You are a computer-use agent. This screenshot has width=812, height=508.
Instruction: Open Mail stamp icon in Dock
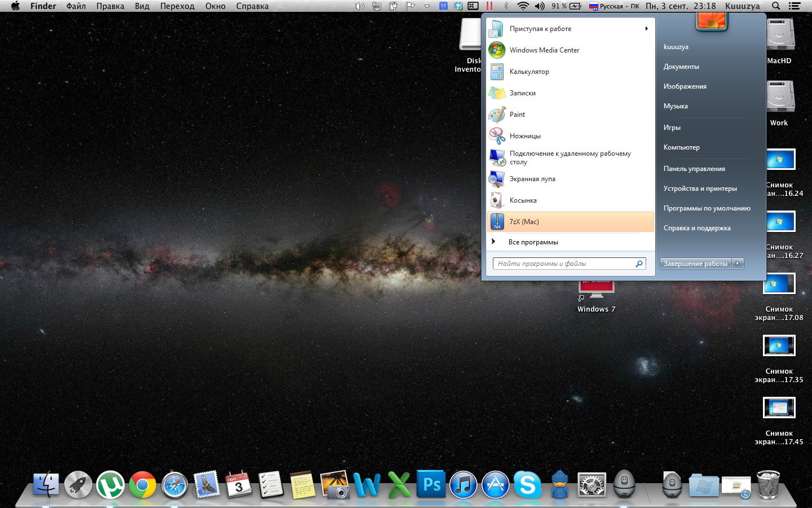click(x=206, y=485)
